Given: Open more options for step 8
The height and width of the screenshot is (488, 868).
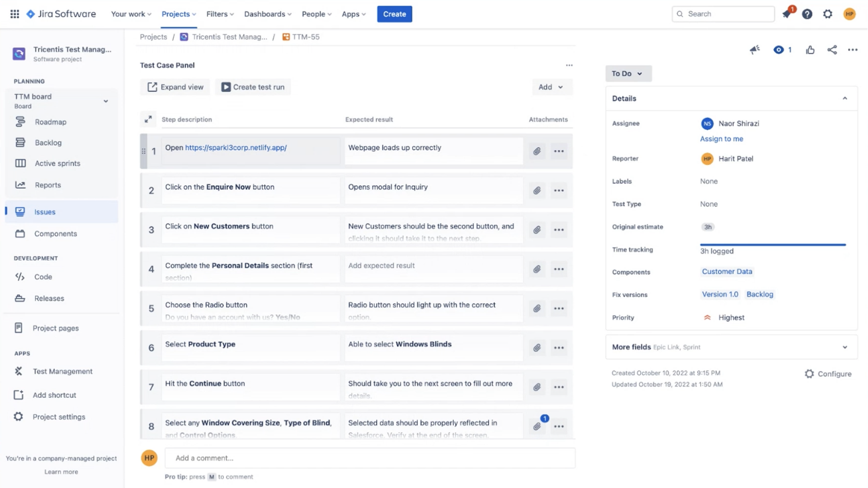Looking at the screenshot, I should point(559,426).
